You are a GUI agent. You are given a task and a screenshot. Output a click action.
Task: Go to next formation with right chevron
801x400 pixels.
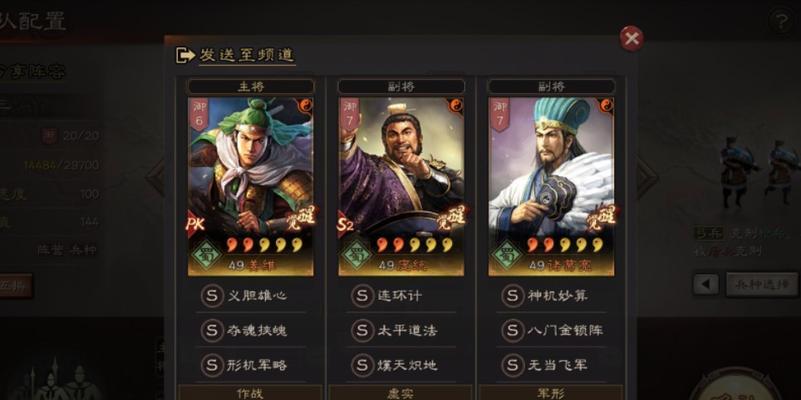click(647, 177)
